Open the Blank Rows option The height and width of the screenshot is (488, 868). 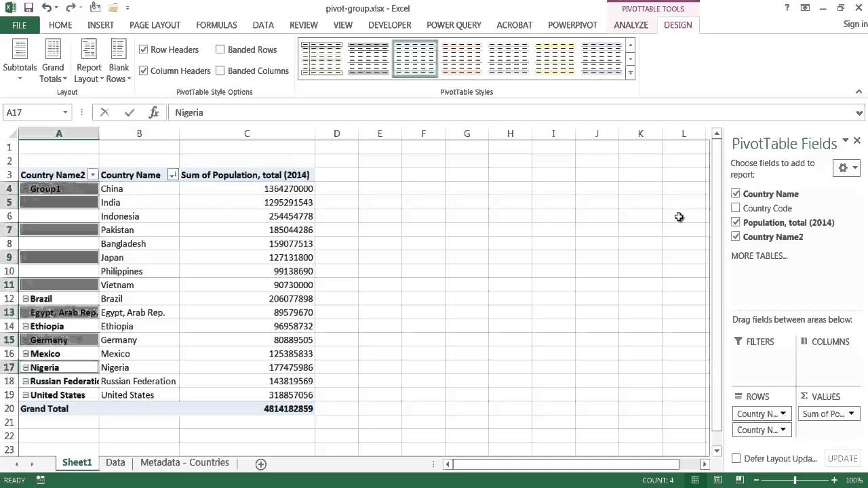(119, 61)
